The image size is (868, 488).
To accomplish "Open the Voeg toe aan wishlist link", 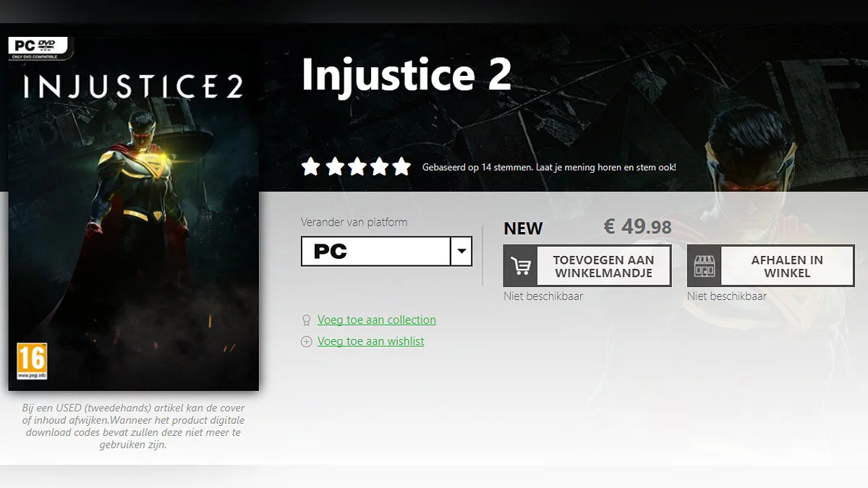I will click(x=371, y=341).
